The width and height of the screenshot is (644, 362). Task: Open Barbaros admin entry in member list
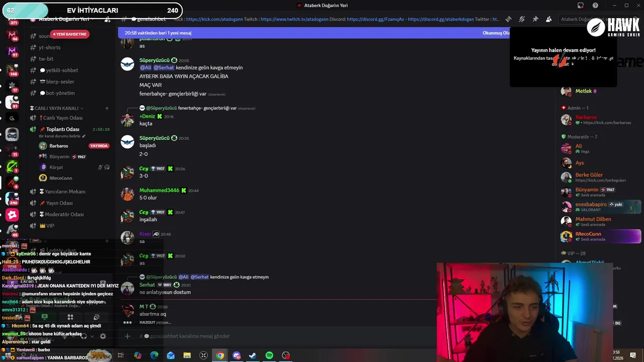pyautogui.click(x=600, y=120)
